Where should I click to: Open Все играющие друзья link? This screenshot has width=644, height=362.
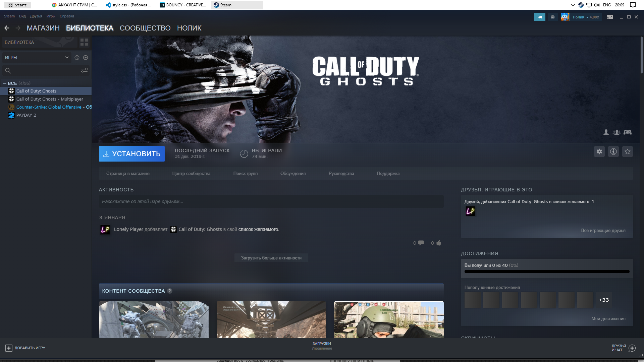(x=603, y=231)
